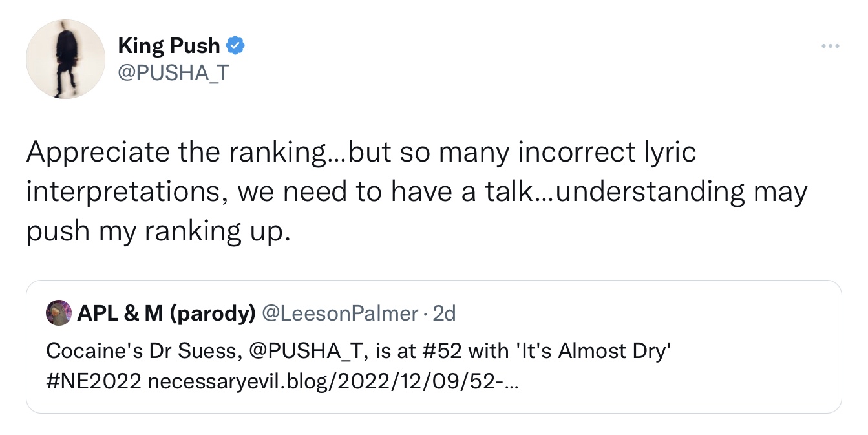Click the #52 ranking text
Image resolution: width=868 pixels, height=435 pixels.
click(442, 350)
